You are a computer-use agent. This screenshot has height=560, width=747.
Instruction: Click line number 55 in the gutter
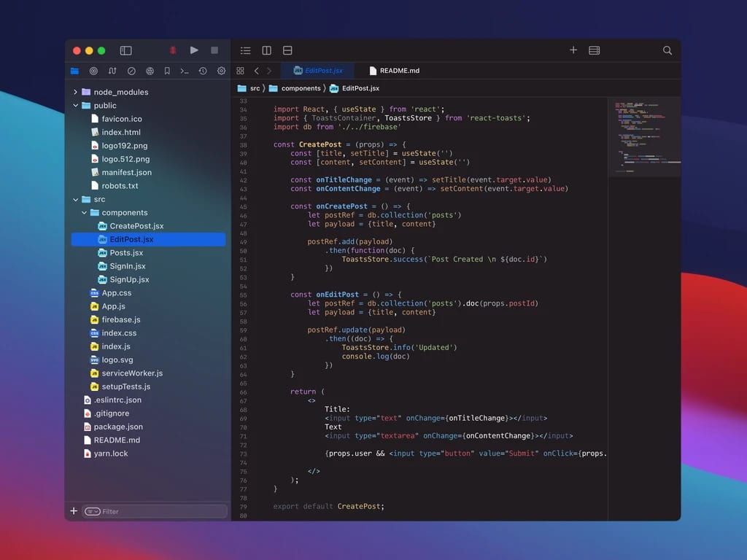[x=243, y=295]
